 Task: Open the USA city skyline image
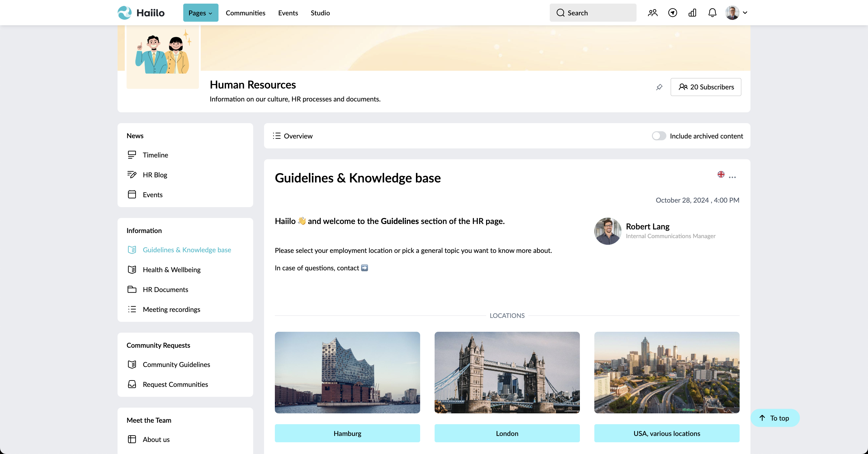666,372
